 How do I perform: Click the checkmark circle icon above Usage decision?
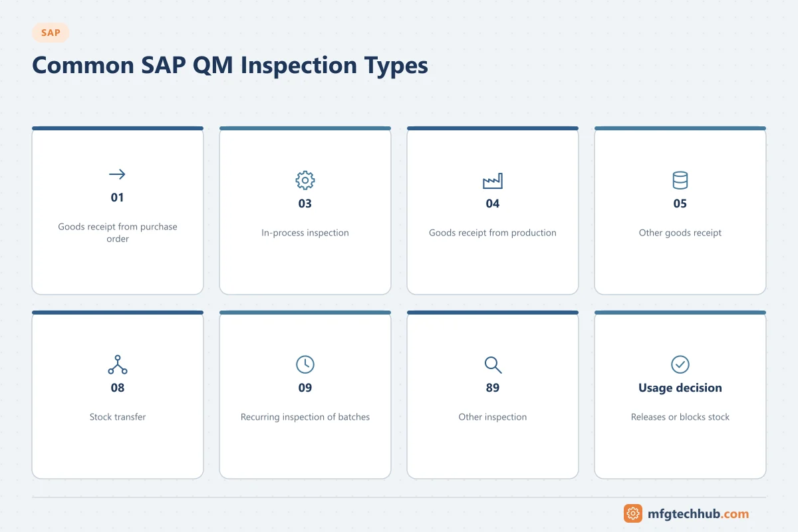click(x=680, y=364)
